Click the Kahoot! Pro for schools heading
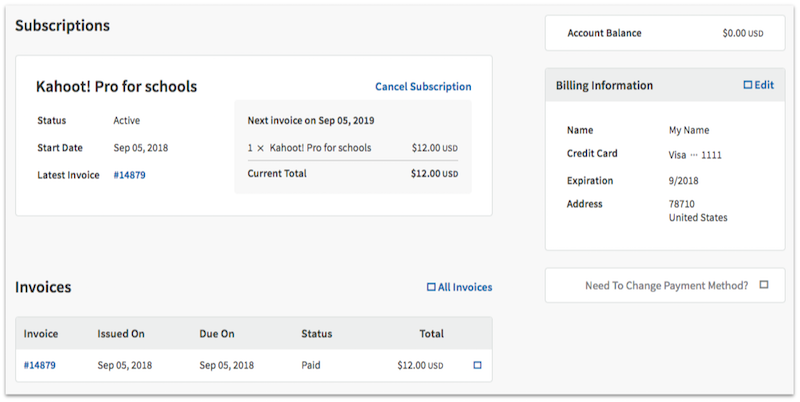The width and height of the screenshot is (800, 402). click(x=116, y=87)
